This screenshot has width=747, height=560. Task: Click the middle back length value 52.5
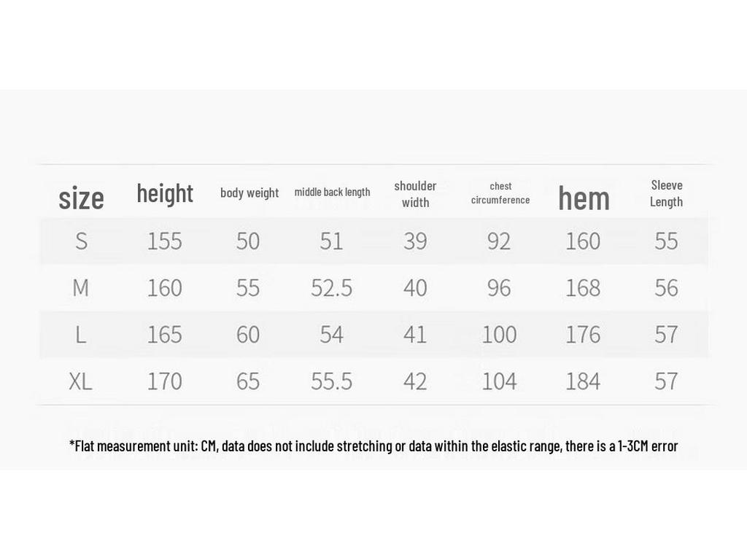click(x=332, y=287)
